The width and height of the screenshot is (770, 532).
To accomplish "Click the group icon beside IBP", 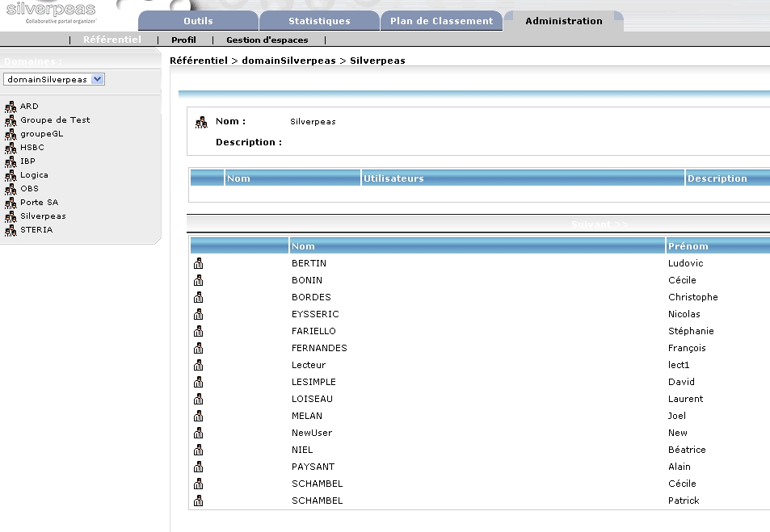I will 11,161.
